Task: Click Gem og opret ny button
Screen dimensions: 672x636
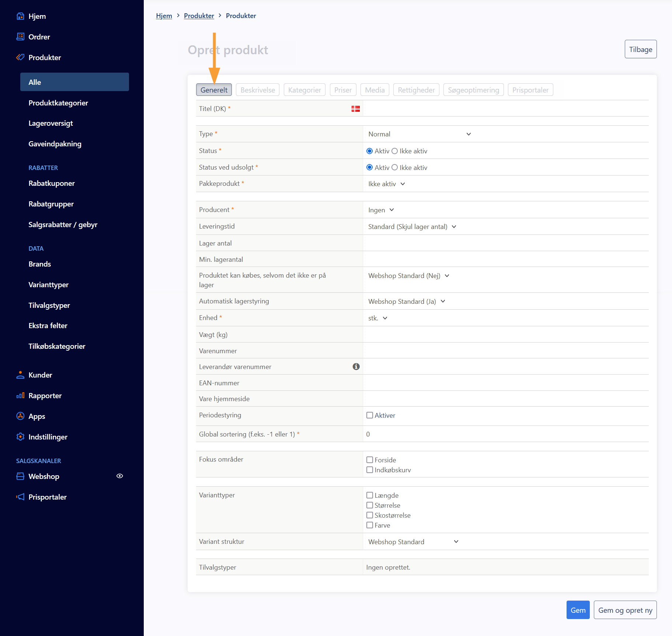Action: coord(625,610)
